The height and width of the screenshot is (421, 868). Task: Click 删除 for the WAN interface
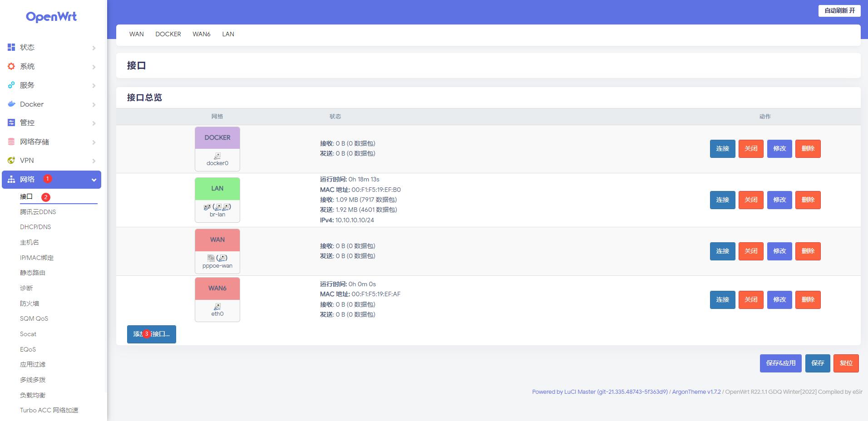[x=808, y=251]
